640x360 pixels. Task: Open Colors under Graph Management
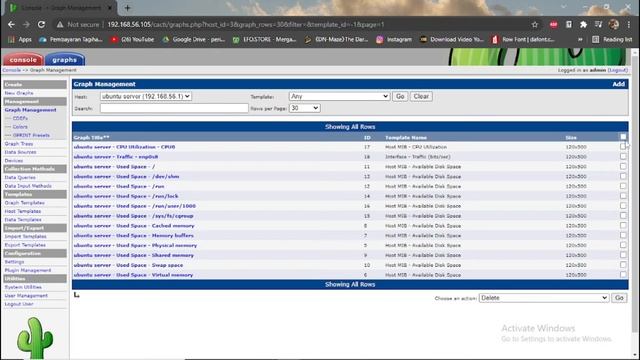click(20, 127)
